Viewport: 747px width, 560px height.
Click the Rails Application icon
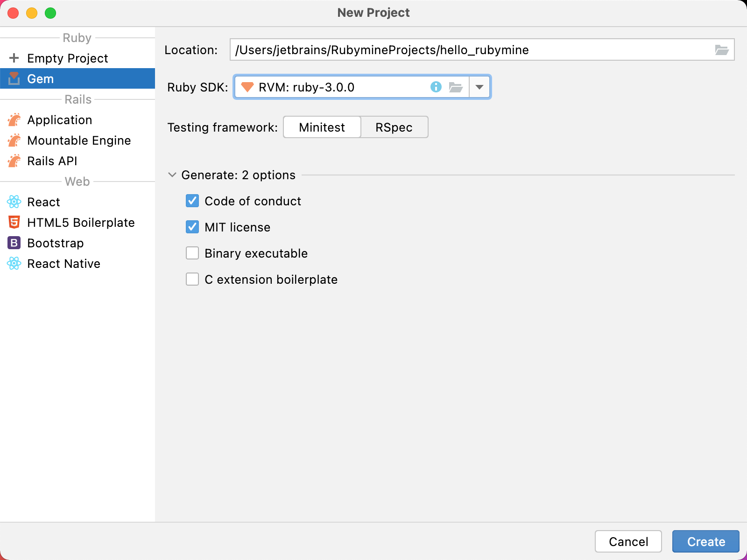pos(14,119)
